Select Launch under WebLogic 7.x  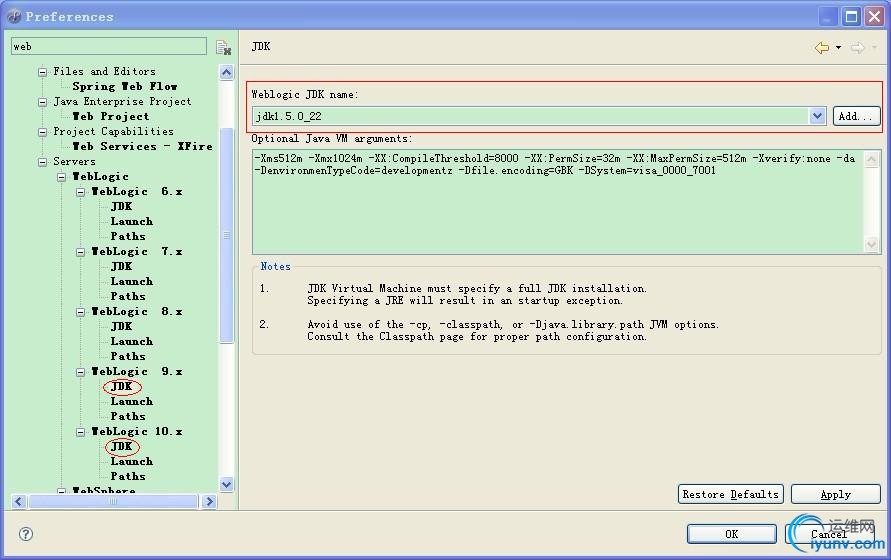[132, 281]
